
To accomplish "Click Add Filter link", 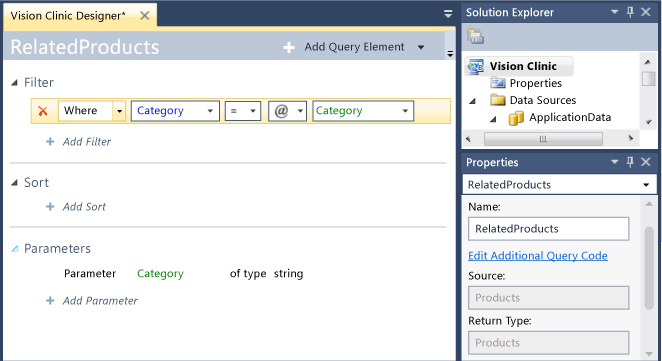I will (x=87, y=142).
